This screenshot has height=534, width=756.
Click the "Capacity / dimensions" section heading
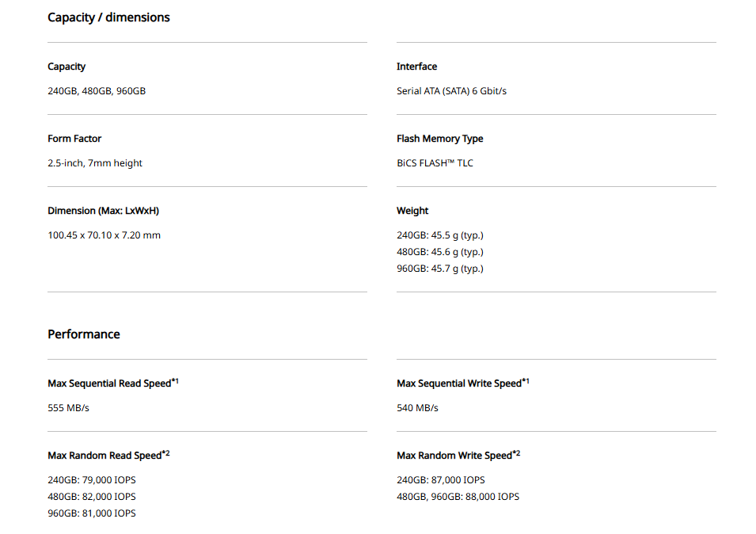[x=108, y=17]
